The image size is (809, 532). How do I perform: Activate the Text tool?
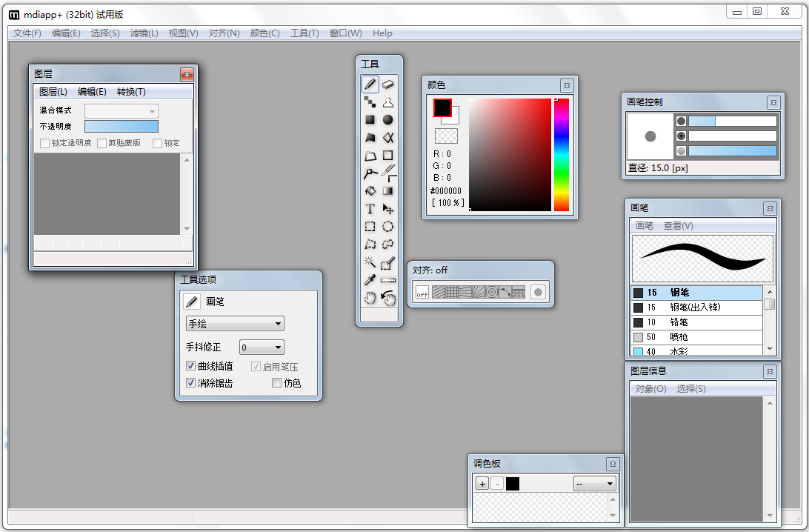(370, 209)
